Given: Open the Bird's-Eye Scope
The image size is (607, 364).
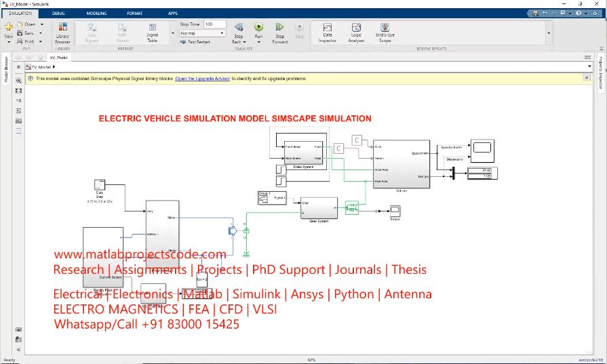Looking at the screenshot, I should tap(385, 31).
